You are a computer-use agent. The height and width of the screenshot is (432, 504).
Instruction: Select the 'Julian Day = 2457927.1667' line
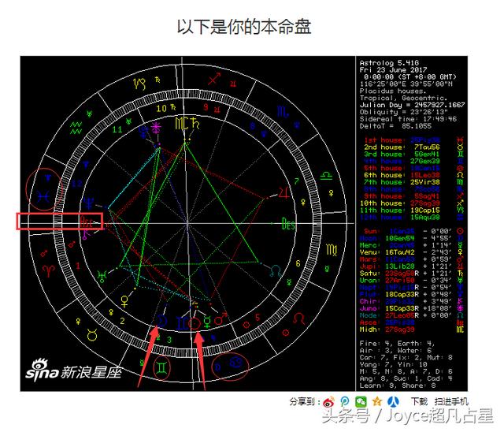click(x=412, y=105)
